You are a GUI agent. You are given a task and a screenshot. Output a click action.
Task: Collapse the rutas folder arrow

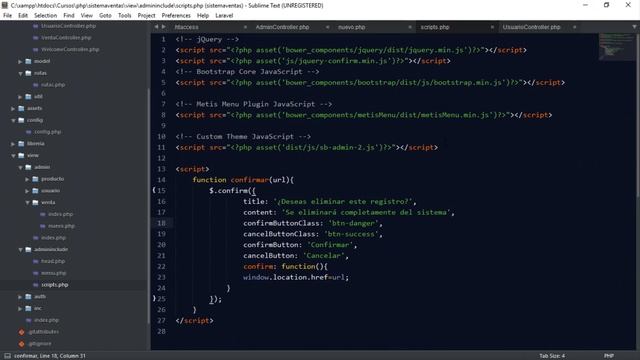click(x=20, y=73)
